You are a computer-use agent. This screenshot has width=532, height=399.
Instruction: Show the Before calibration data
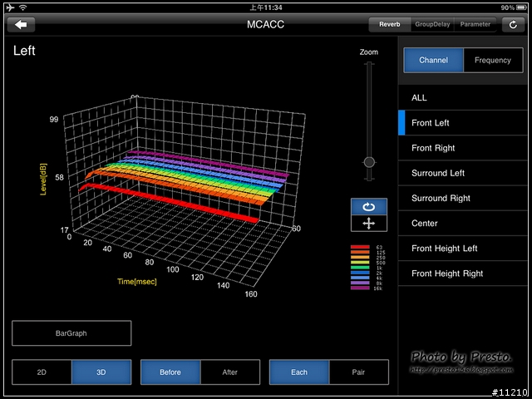point(170,372)
